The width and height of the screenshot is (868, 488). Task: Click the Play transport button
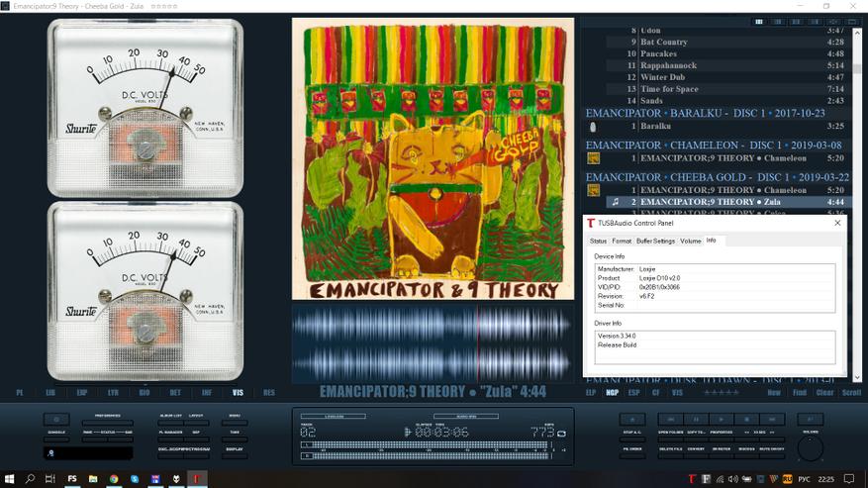click(x=722, y=419)
